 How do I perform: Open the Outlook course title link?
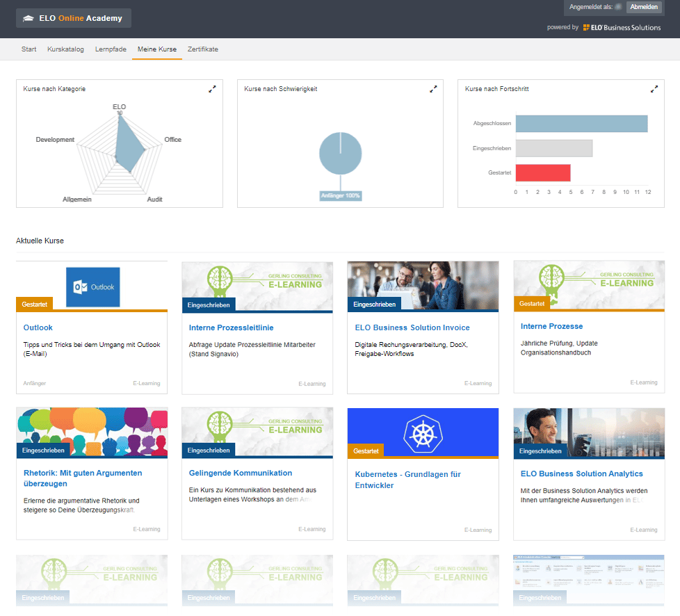coord(38,327)
